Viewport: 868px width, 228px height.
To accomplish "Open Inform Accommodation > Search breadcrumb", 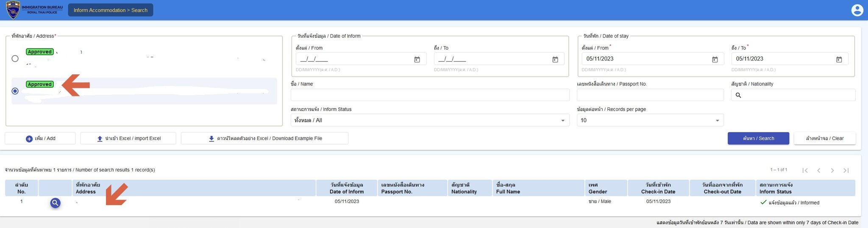I will pyautogui.click(x=111, y=10).
